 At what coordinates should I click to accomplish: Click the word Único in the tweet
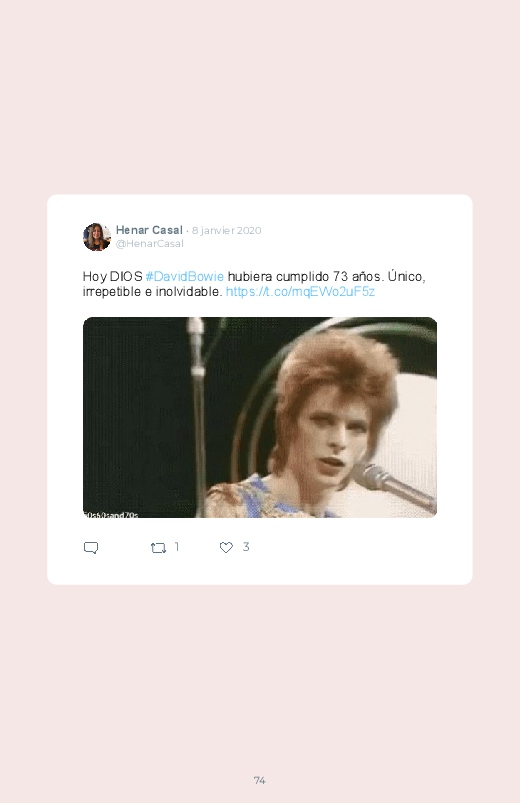coord(406,276)
